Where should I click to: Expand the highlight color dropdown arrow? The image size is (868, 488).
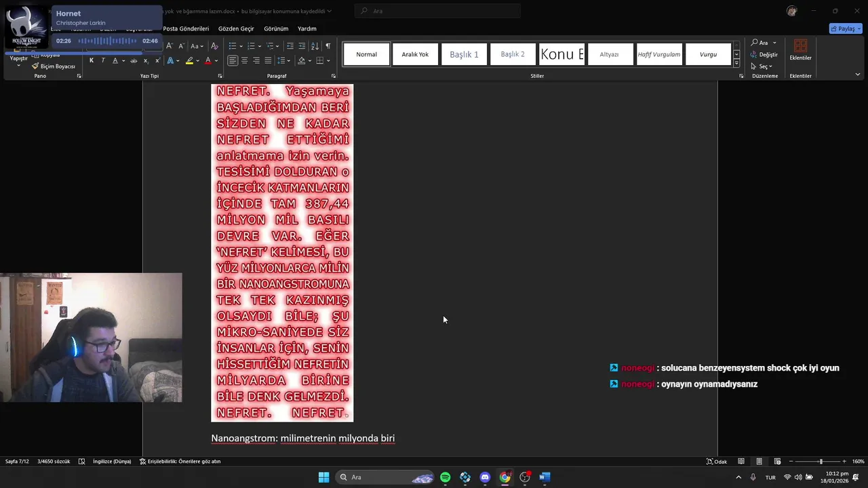197,60
